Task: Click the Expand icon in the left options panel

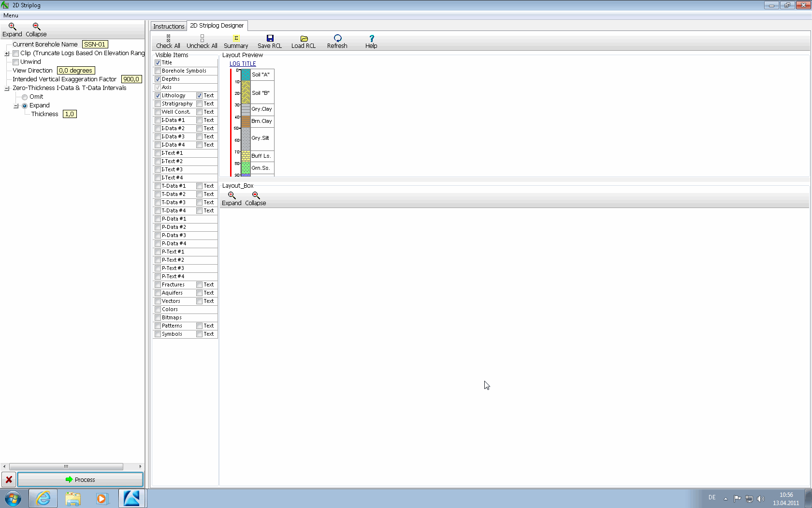Action: click(x=12, y=26)
